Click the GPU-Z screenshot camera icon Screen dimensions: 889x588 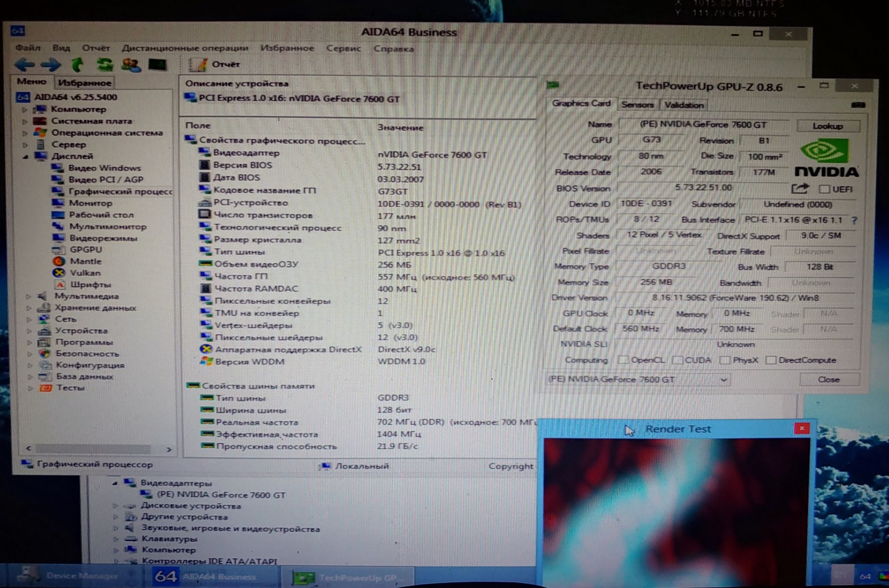pos(858,105)
